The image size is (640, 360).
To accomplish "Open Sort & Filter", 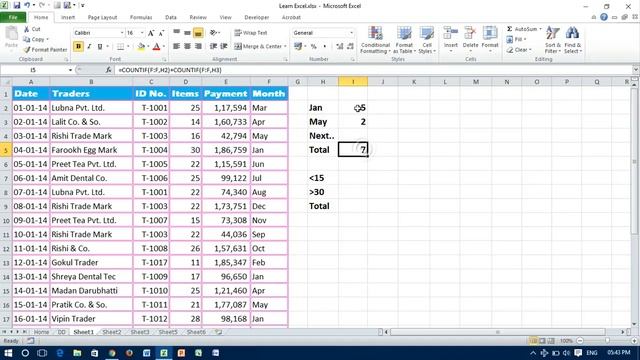I will [553, 40].
